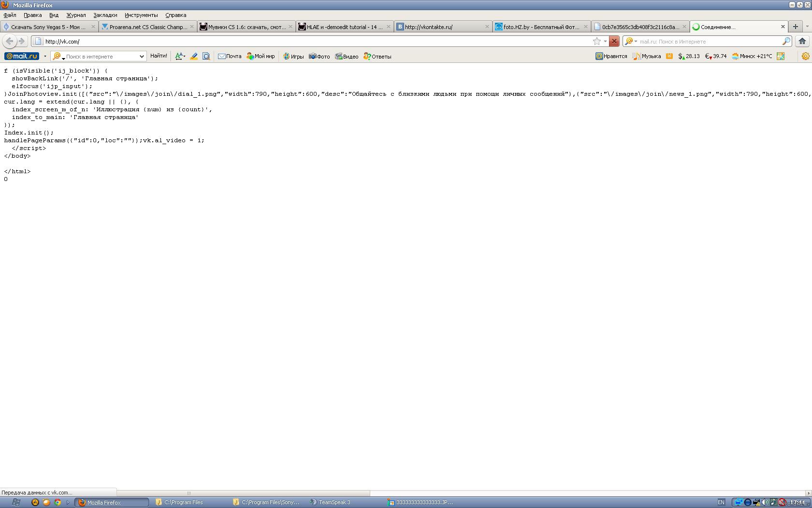
Task: Activate the highlighter pencil tool
Action: coord(194,56)
